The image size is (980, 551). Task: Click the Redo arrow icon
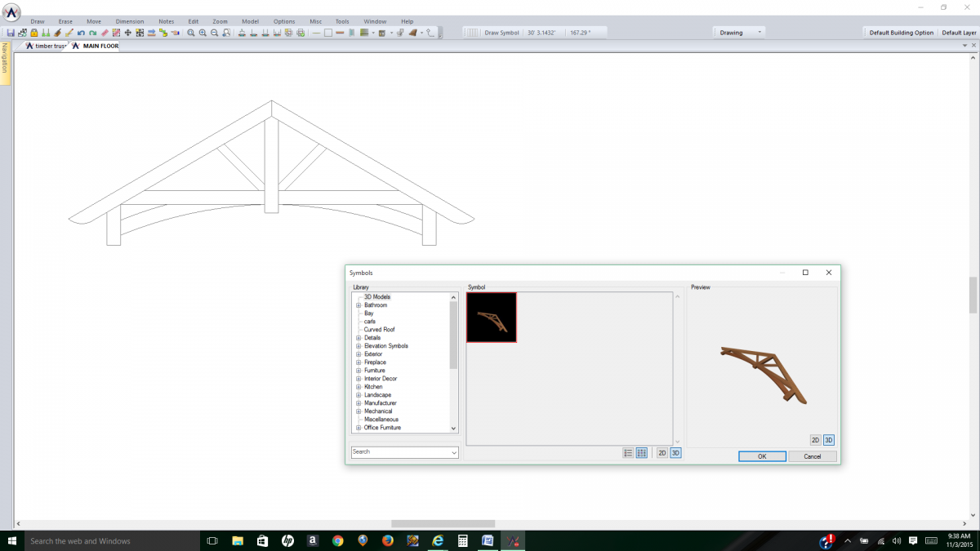pyautogui.click(x=93, y=33)
